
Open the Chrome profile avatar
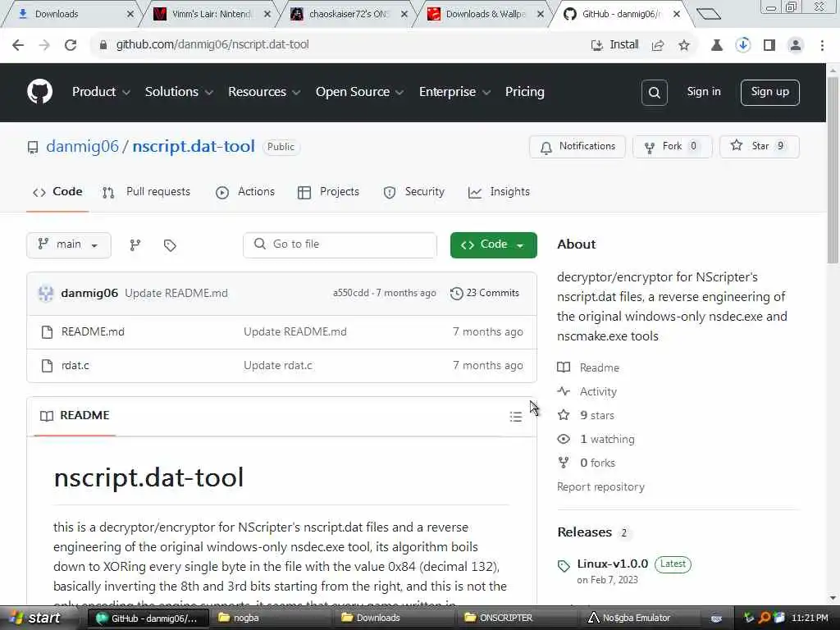click(796, 45)
